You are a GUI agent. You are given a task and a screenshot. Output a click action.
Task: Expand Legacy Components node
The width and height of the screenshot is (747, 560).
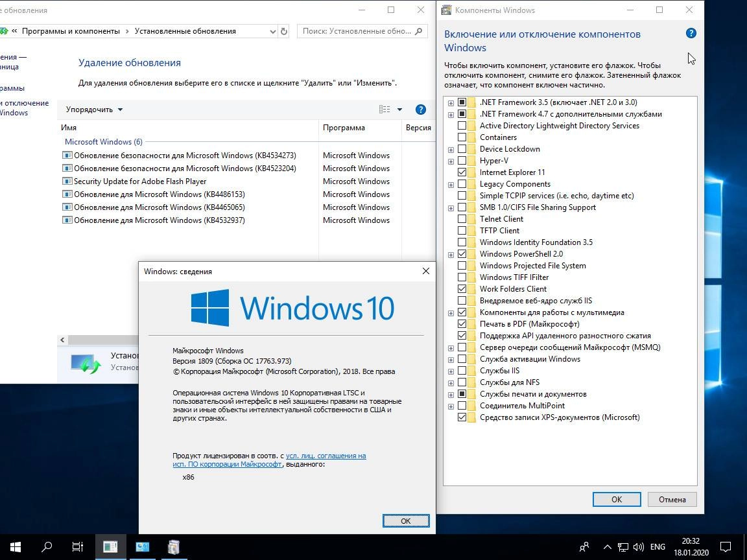451,185
